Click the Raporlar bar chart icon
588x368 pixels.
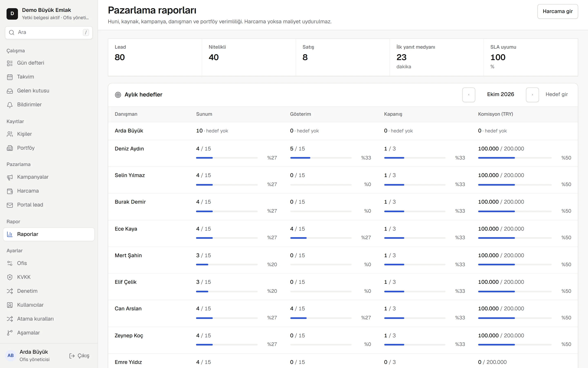pyautogui.click(x=10, y=234)
